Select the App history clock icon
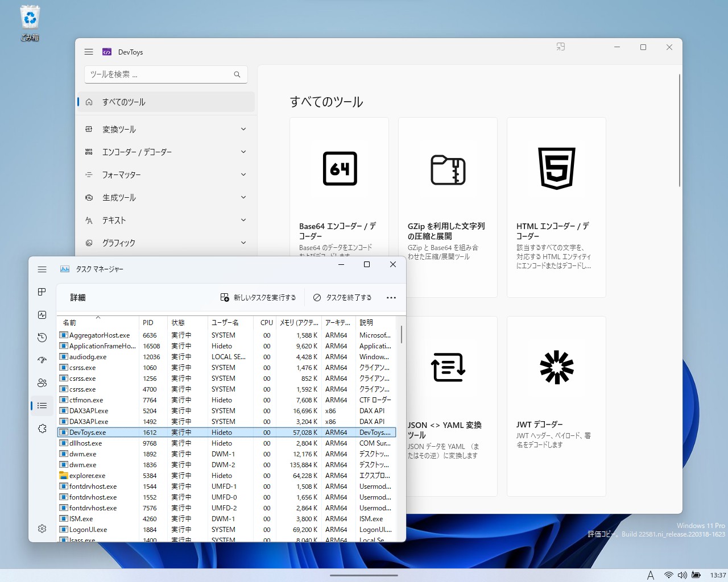Screen dimensions: 728x582 [42, 337]
